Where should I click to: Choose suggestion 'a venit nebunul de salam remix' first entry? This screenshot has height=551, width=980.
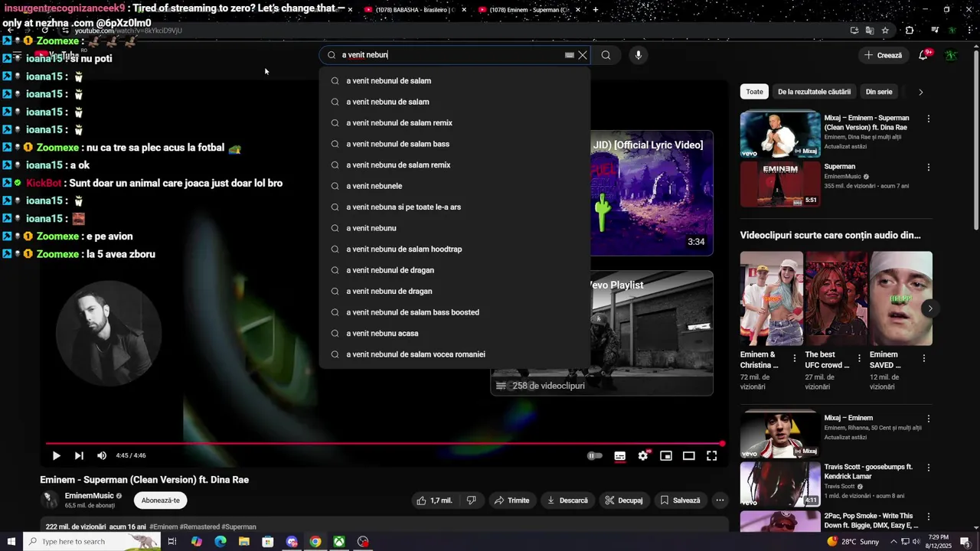455,122
